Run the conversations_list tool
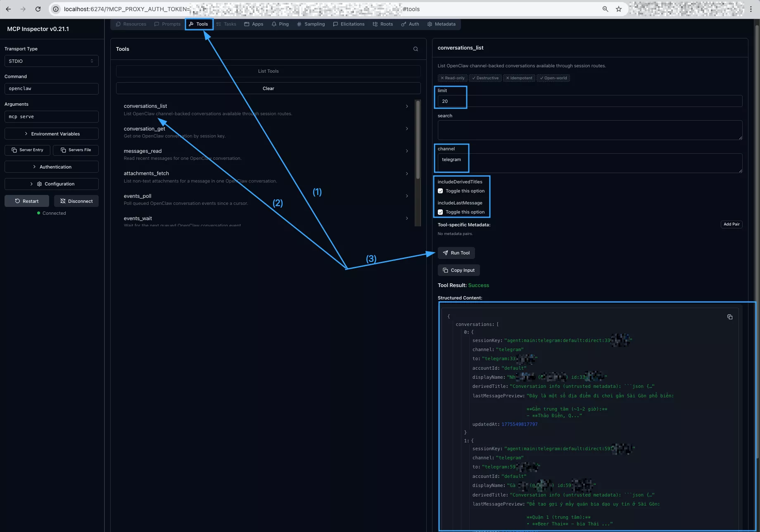The height and width of the screenshot is (532, 760). click(456, 253)
